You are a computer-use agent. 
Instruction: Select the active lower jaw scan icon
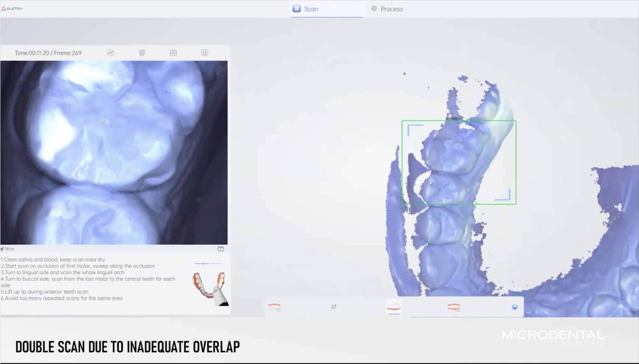pos(394,307)
